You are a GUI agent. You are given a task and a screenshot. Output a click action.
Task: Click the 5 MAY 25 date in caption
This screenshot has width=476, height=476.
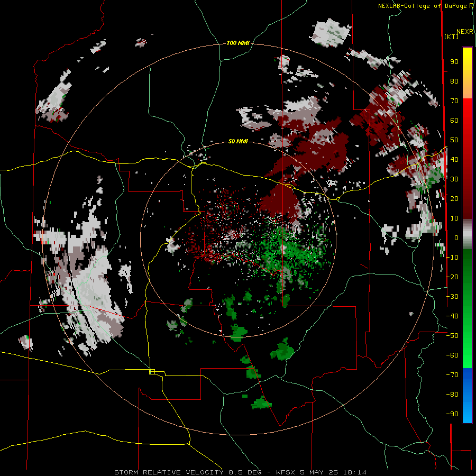coord(319,472)
